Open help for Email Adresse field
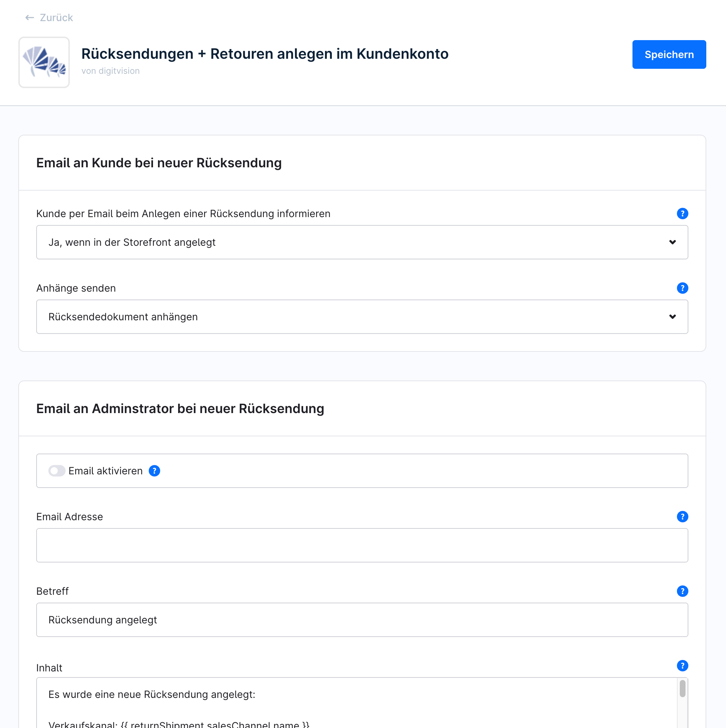 [682, 517]
